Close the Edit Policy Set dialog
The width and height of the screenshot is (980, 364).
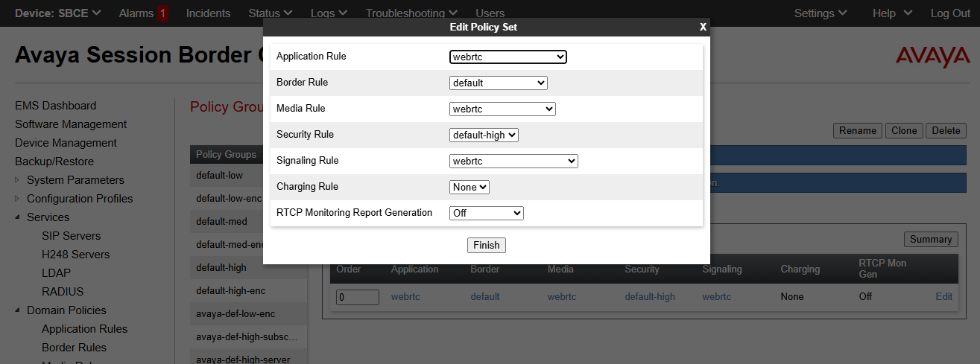702,27
